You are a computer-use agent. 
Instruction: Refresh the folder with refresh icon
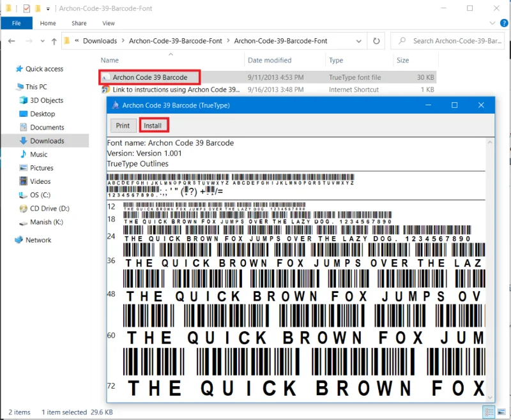[376, 41]
